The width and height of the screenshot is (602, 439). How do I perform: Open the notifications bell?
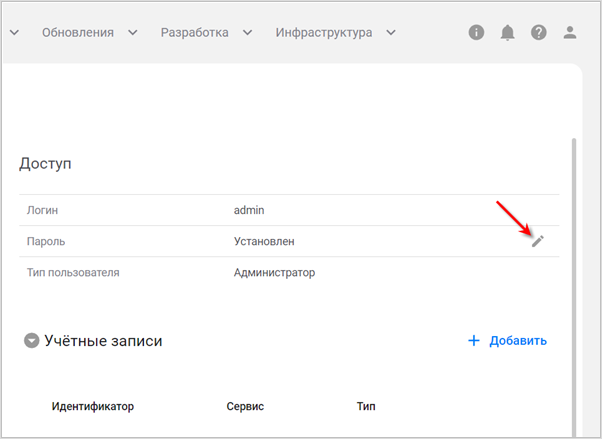pyautogui.click(x=508, y=32)
